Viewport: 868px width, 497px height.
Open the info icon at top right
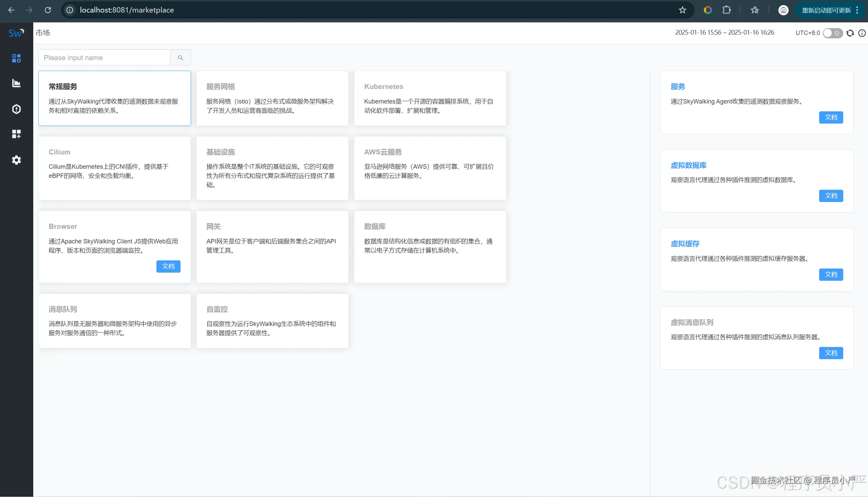(863, 33)
